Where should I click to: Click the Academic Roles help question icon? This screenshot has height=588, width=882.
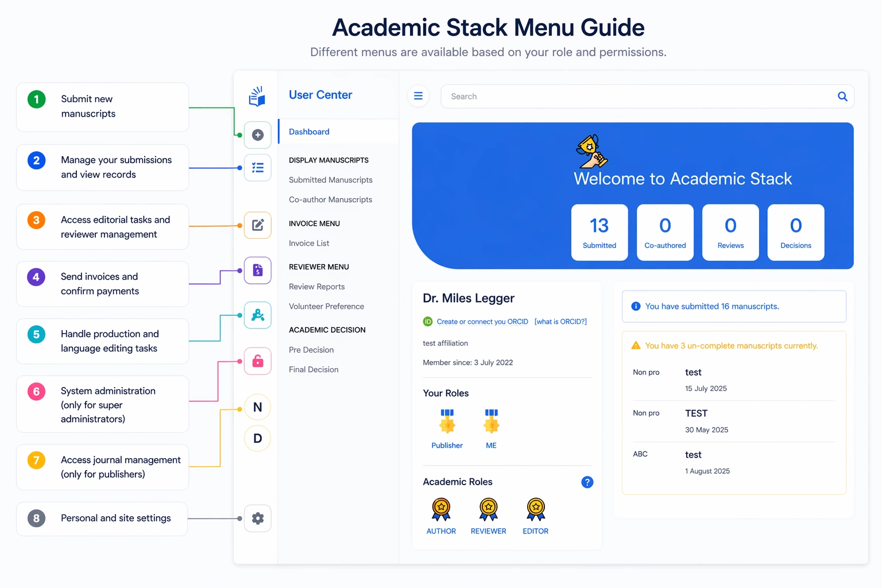coord(587,482)
